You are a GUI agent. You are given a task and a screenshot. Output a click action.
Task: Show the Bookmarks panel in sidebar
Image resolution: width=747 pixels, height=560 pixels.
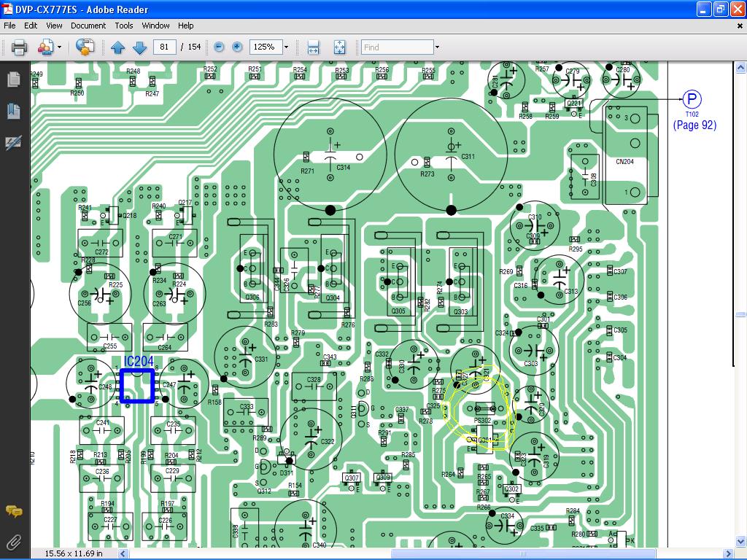pyautogui.click(x=14, y=111)
